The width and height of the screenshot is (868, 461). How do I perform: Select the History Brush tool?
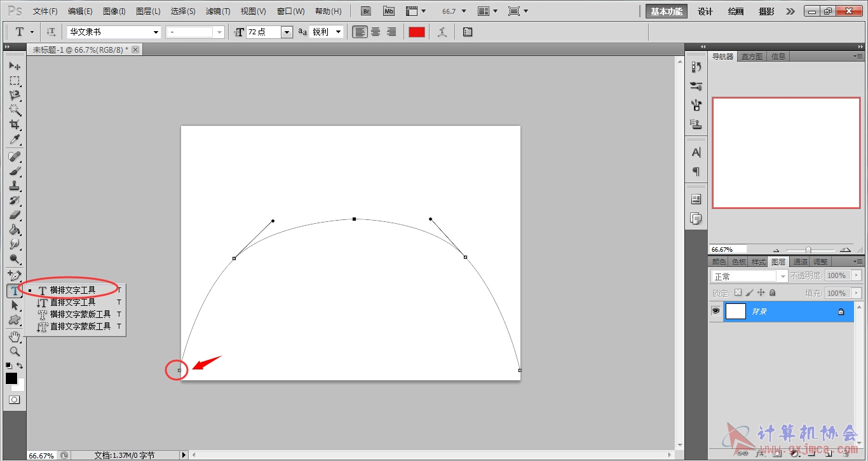[x=14, y=200]
